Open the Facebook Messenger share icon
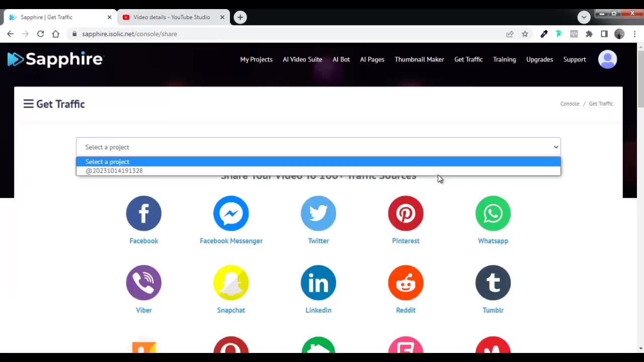Image resolution: width=644 pixels, height=362 pixels. [231, 213]
